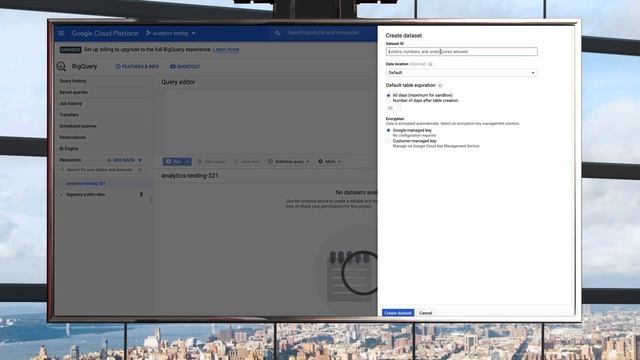Click the SHORTCUT link
The width and height of the screenshot is (640, 360).
185,67
